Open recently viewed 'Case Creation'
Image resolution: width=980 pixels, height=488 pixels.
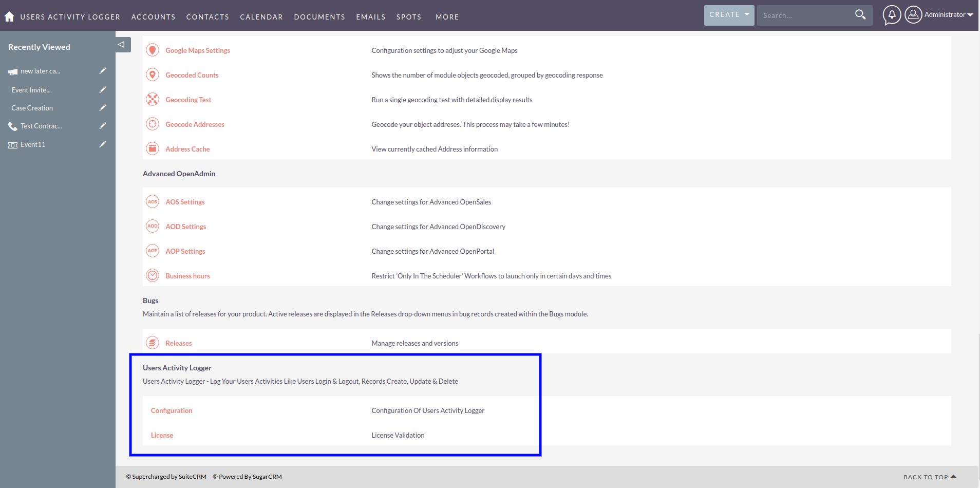point(32,108)
